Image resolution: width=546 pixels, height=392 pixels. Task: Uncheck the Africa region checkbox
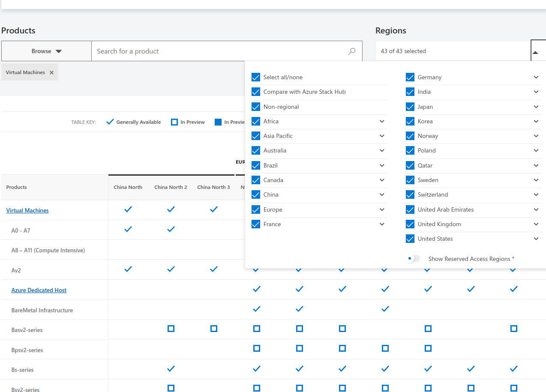[256, 121]
